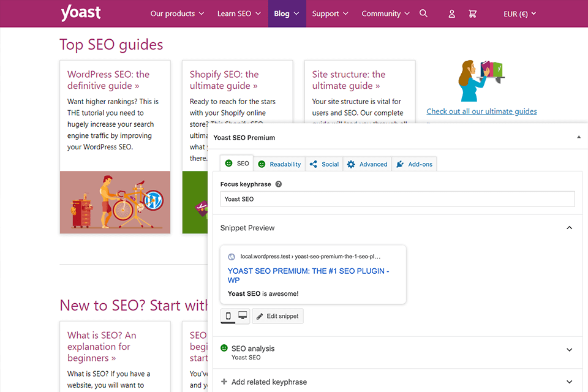This screenshot has width=588, height=392.
Task: Expand the SEO analysis section chevron
Action: 569,350
